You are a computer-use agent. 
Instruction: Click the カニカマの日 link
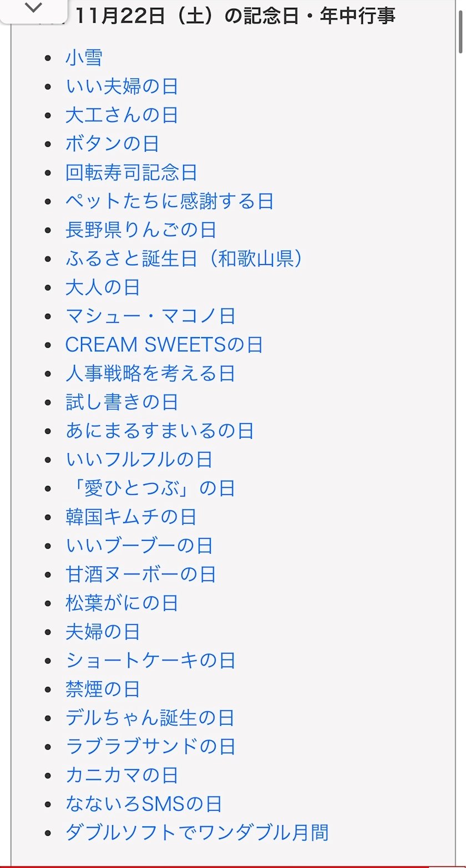[x=121, y=775]
